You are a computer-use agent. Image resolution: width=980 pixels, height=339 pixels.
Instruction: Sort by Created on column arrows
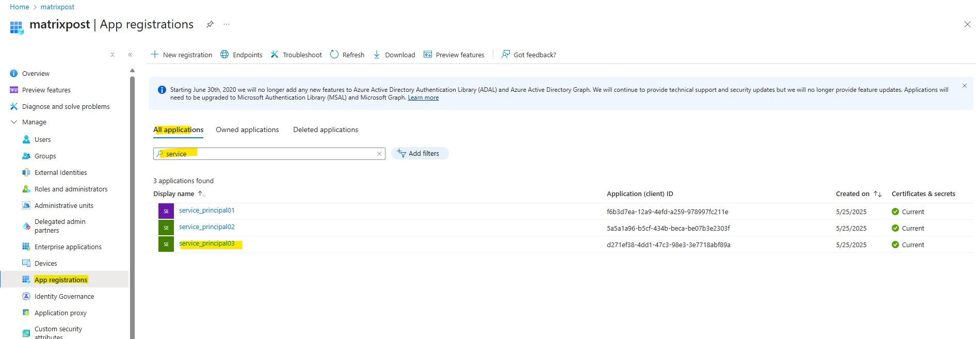point(877,194)
